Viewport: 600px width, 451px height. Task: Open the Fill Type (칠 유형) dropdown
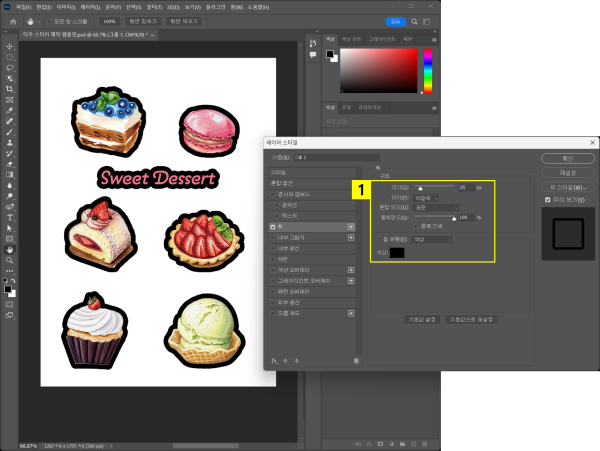pos(432,239)
